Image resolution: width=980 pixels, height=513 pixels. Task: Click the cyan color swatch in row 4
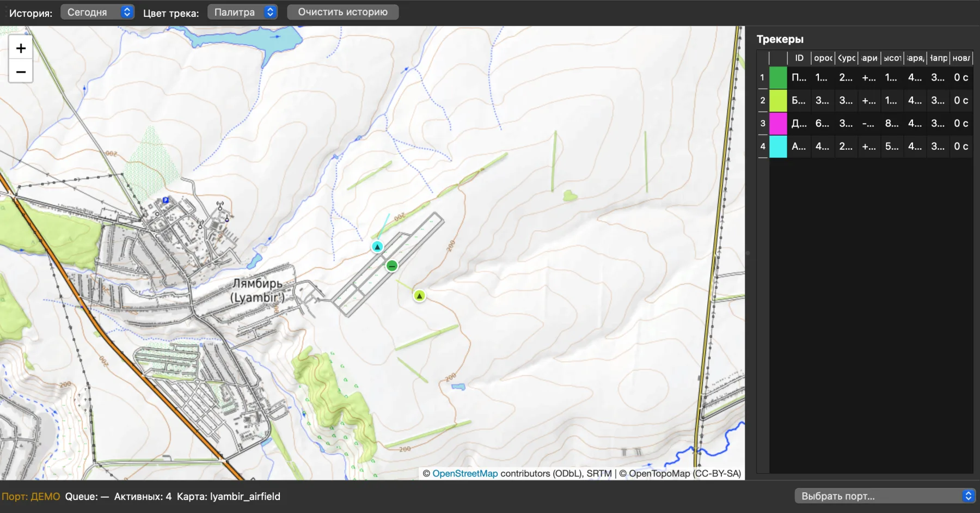(778, 146)
